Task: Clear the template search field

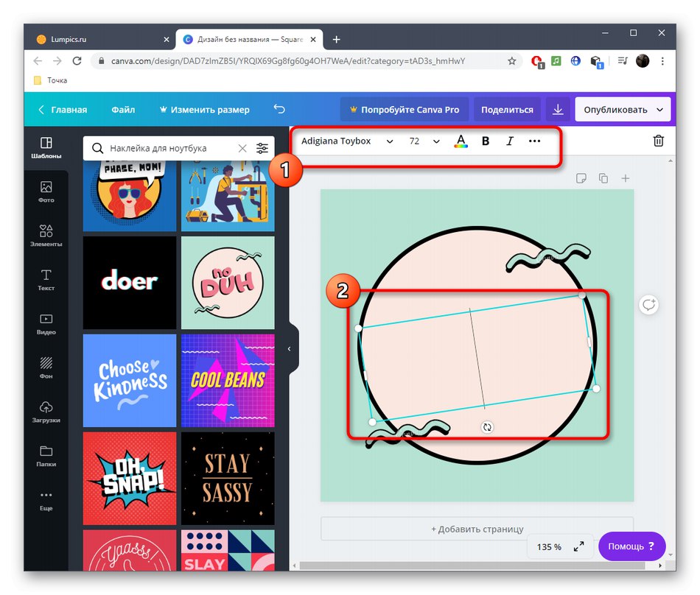Action: click(242, 148)
